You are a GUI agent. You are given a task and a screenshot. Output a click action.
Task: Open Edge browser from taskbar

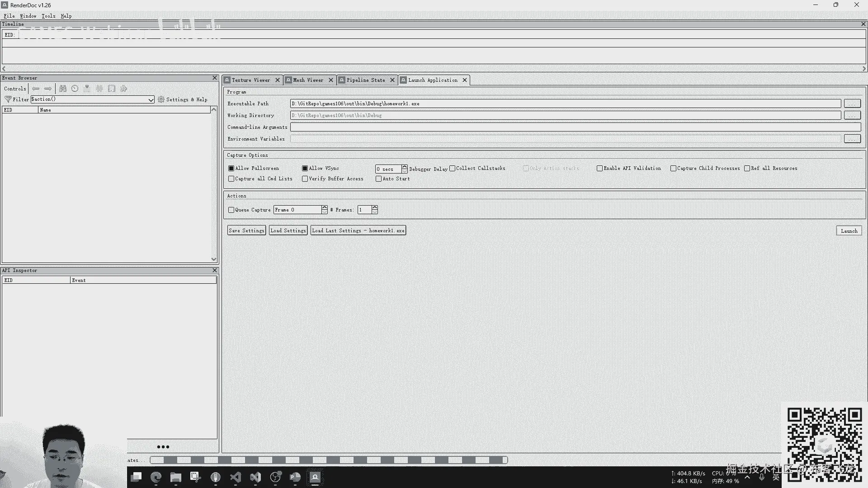(156, 477)
